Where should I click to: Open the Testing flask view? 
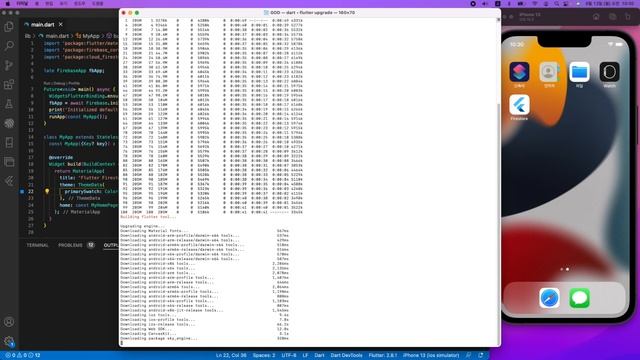point(9,104)
